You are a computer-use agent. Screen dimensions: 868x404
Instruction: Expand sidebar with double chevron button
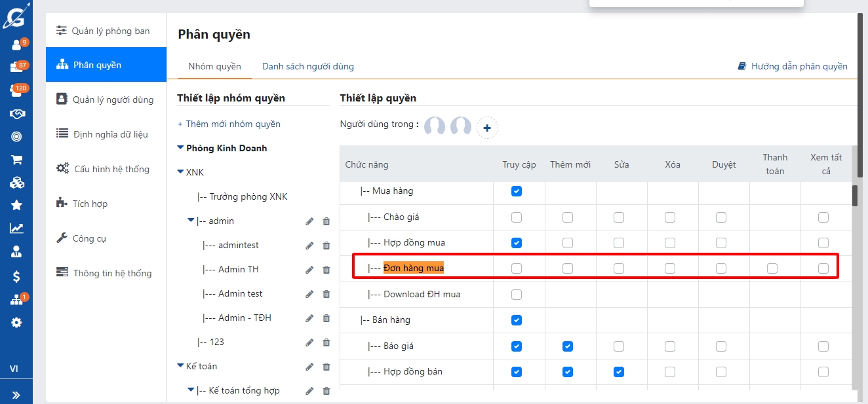click(x=16, y=395)
